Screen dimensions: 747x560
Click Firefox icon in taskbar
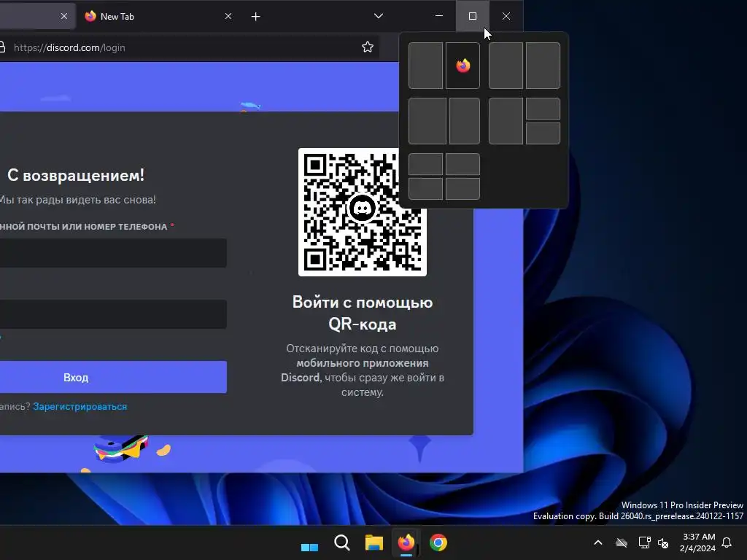point(406,542)
